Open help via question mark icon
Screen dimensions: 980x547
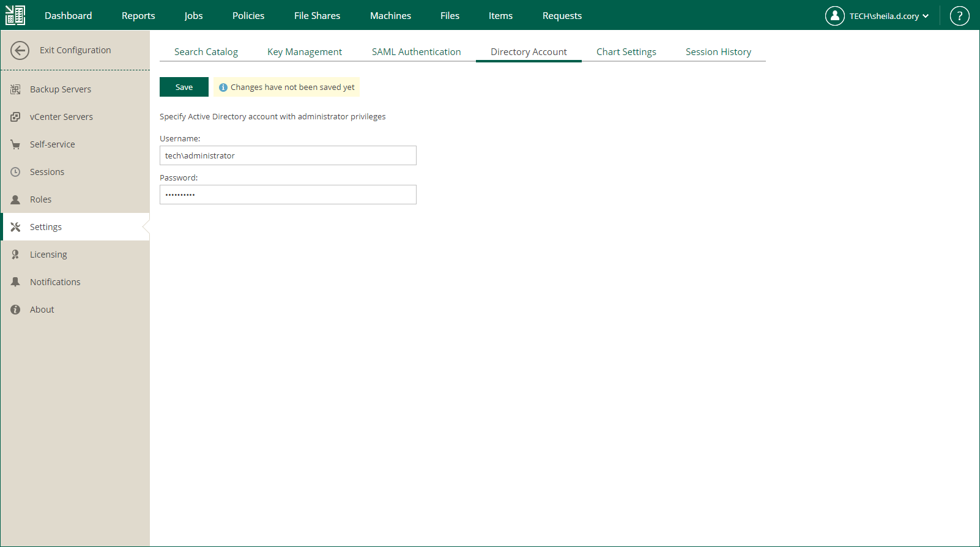click(959, 16)
